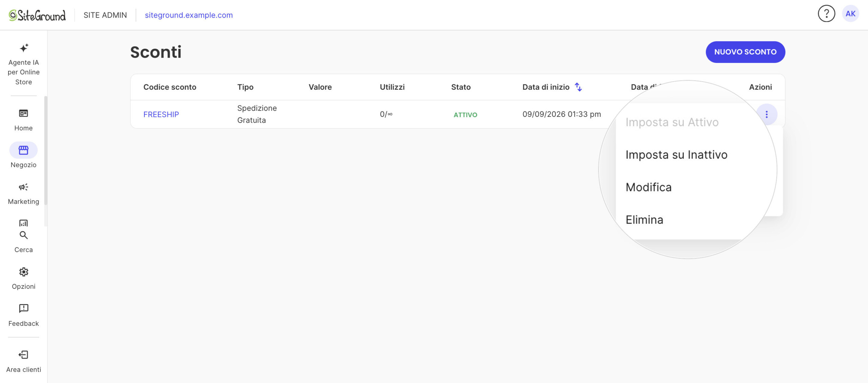The image size is (868, 383).
Task: Click the analytics chart icon in sidebar
Action: pyautogui.click(x=23, y=223)
